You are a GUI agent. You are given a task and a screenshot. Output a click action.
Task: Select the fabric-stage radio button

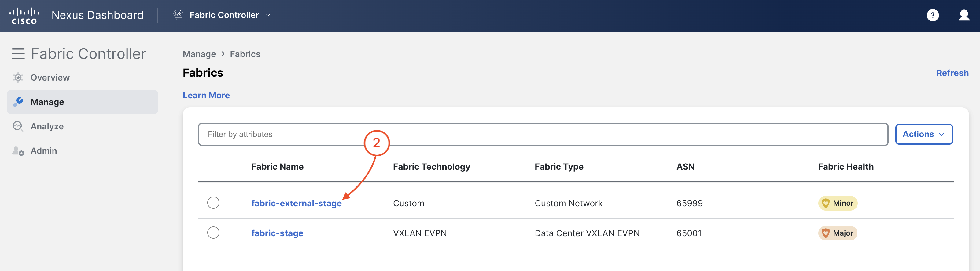click(213, 233)
